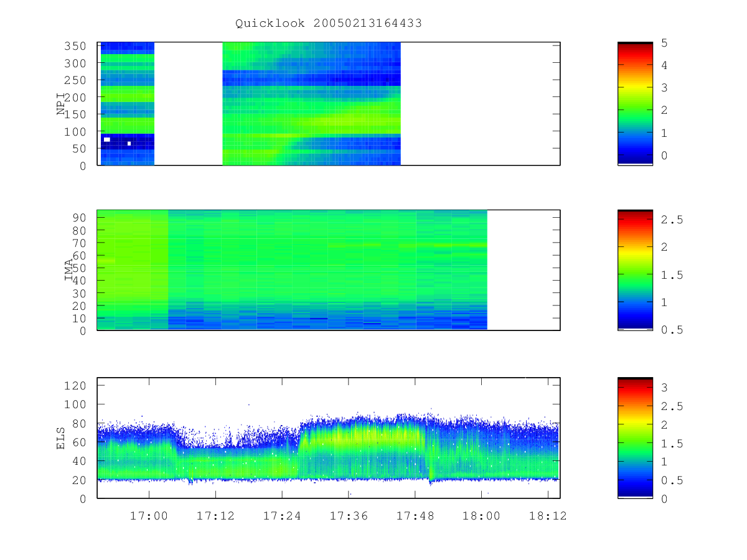Click the 18:12 time axis label
Viewport: 747px width, 560px height.
(548, 516)
